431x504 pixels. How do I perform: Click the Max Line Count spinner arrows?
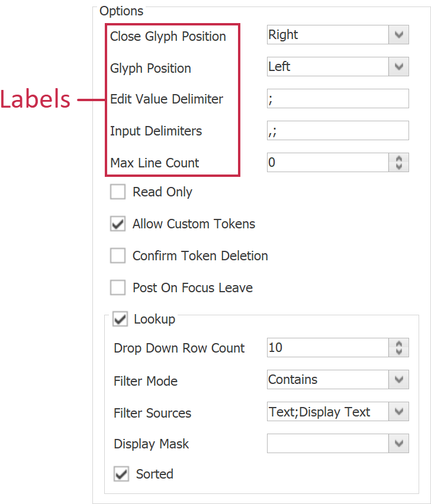click(398, 163)
